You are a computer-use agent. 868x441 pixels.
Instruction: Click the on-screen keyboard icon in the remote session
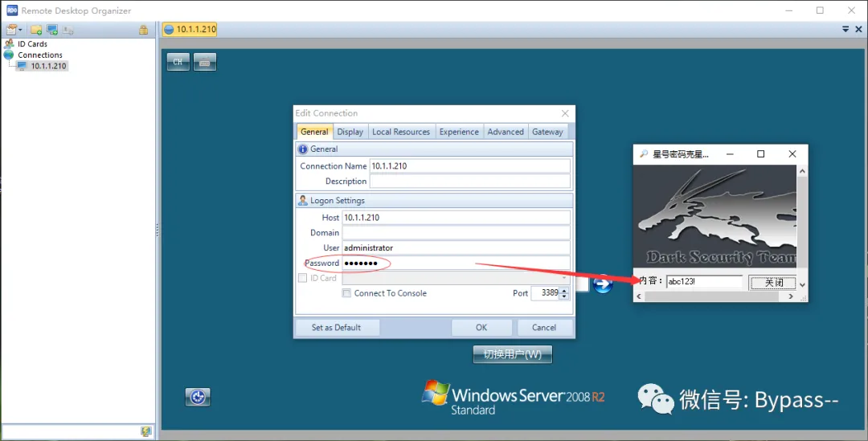pyautogui.click(x=205, y=62)
